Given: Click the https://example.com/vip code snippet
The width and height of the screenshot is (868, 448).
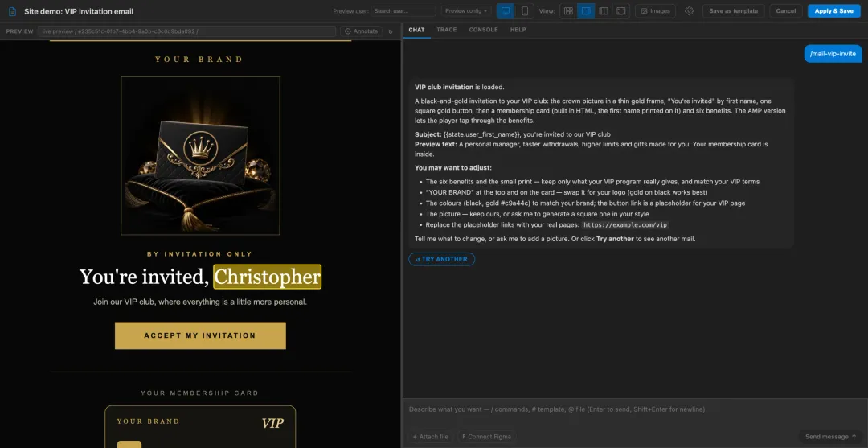Looking at the screenshot, I should (625, 225).
